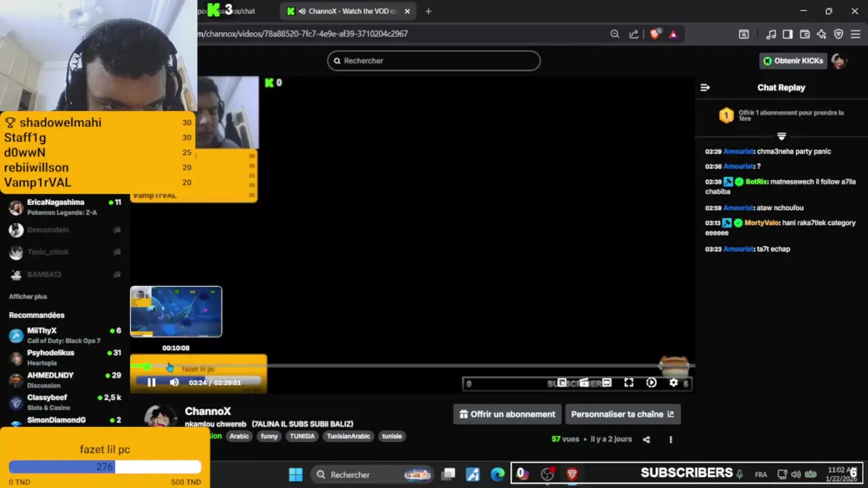Image resolution: width=868 pixels, height=488 pixels.
Task: Open the Demonstein offline channel
Action: tap(65, 230)
